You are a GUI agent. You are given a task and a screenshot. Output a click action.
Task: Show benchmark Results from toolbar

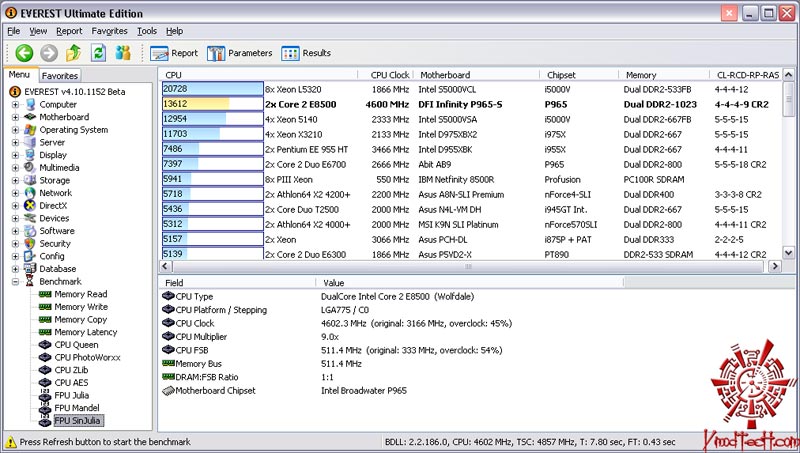pyautogui.click(x=306, y=53)
